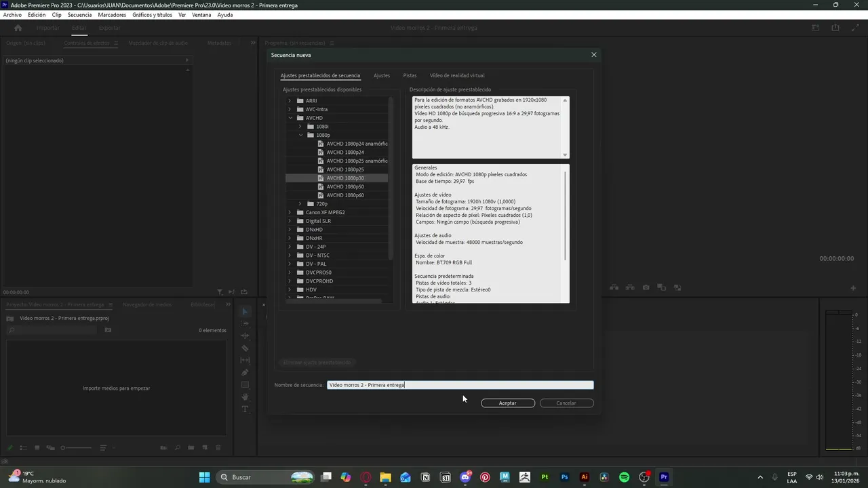Go to Home screen icon in Premiere

[x=18, y=28]
